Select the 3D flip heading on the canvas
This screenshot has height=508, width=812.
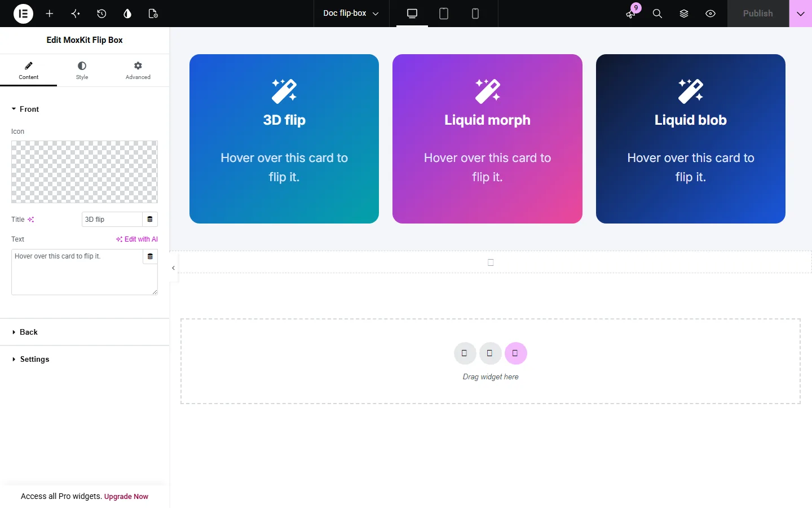[x=284, y=120]
